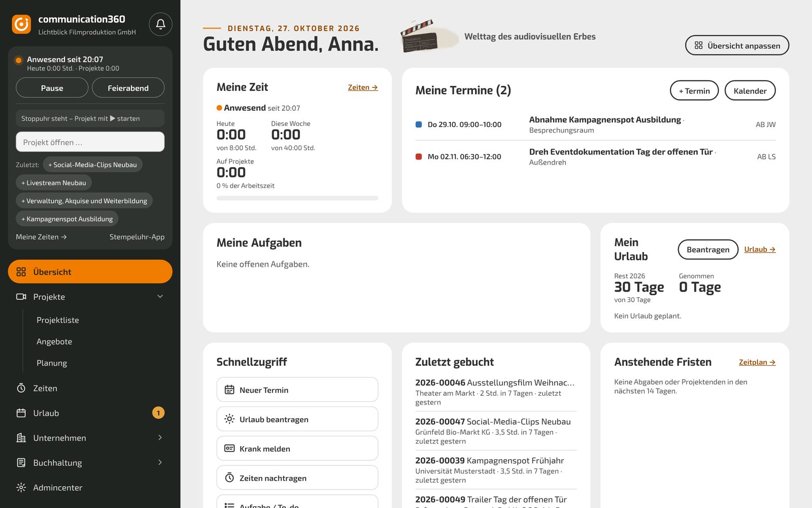Click the Neuer Termin calendar icon
The height and width of the screenshot is (508, 812).
point(229,390)
